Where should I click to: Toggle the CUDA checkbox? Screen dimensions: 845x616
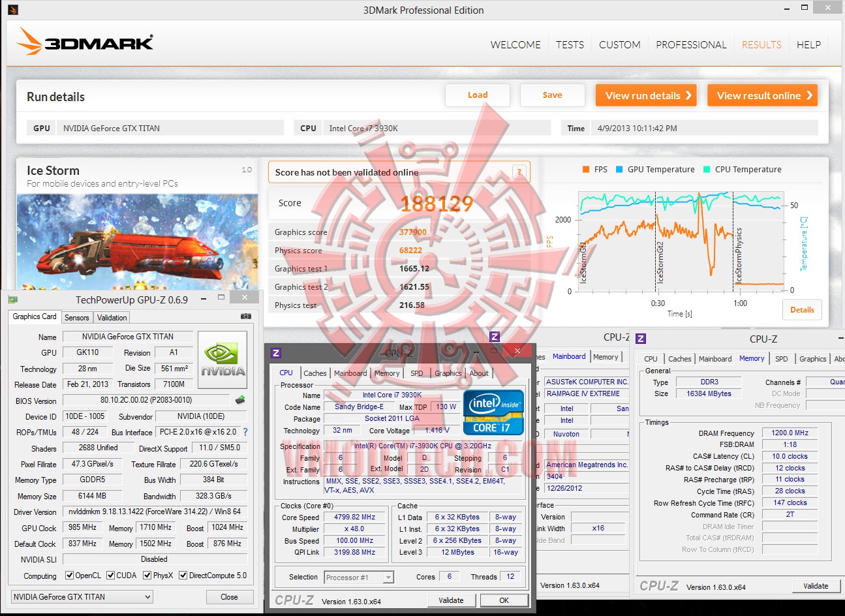coord(111,576)
